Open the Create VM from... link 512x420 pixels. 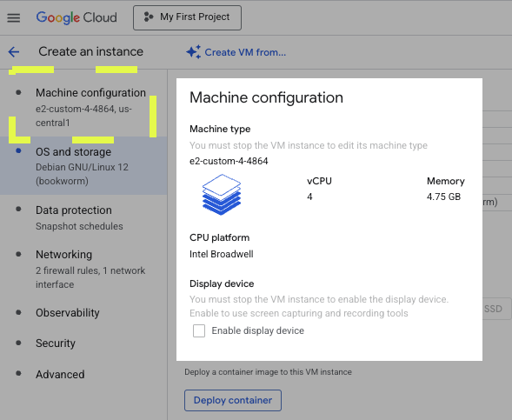pos(245,52)
